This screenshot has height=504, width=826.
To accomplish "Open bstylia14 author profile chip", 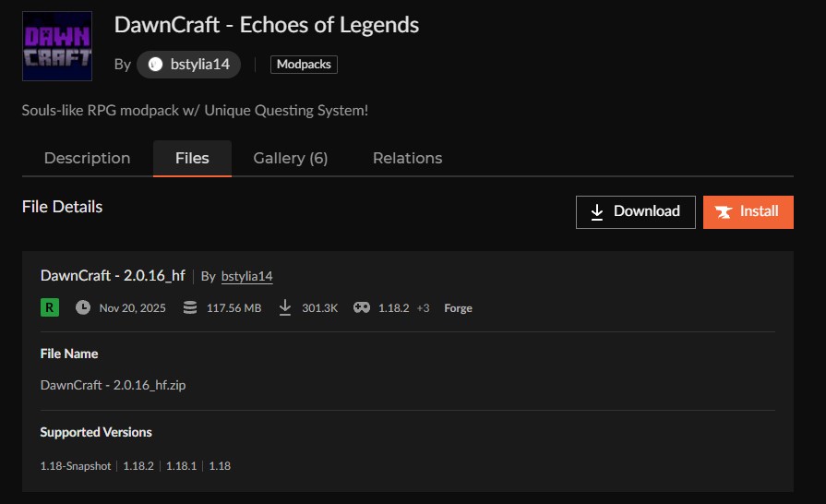I will 189,65.
